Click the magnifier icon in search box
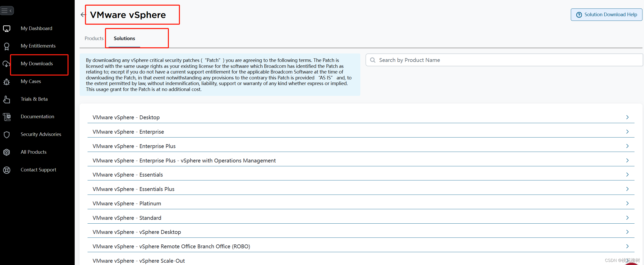644x265 pixels. coord(373,60)
